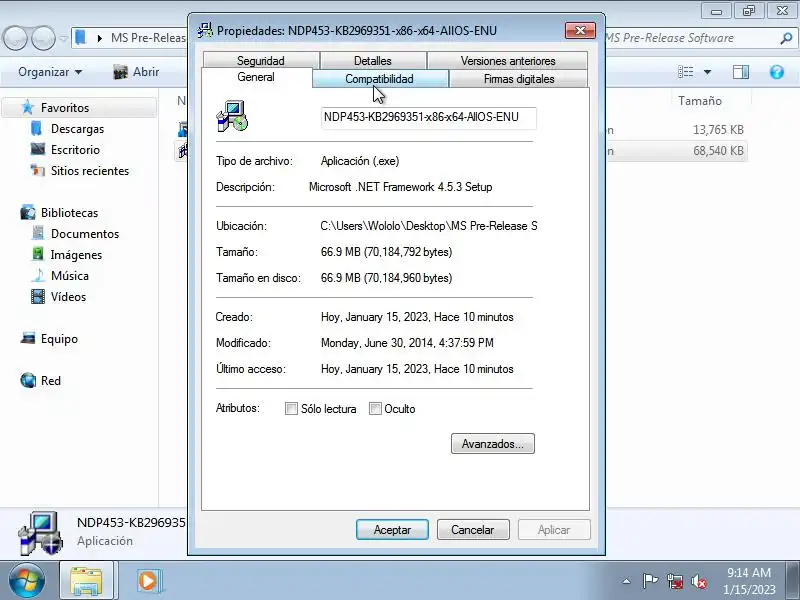Open Música library

click(70, 276)
